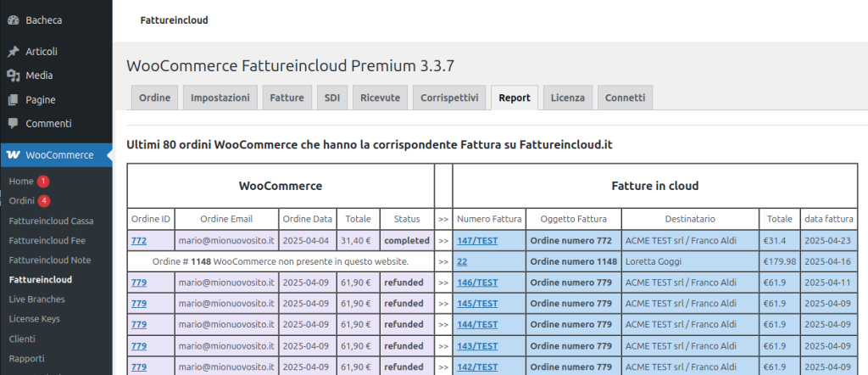Click Ordine numero 1148 cell
The width and height of the screenshot is (868, 375).
574,261
